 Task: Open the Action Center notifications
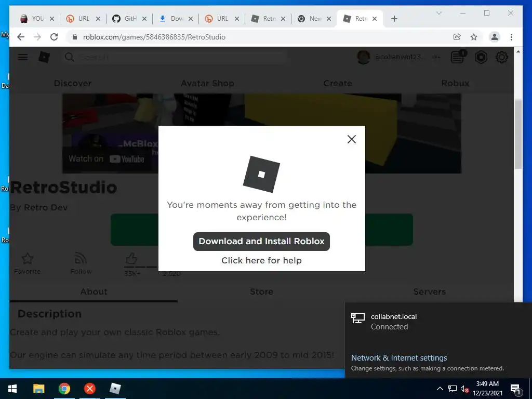tap(516, 389)
